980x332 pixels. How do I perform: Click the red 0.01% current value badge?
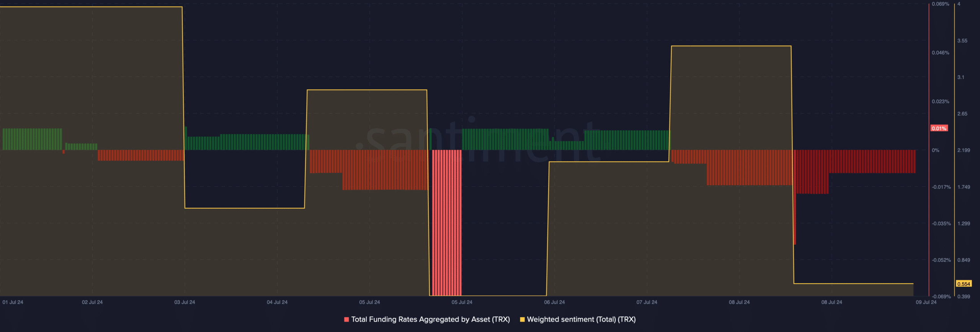(939, 128)
